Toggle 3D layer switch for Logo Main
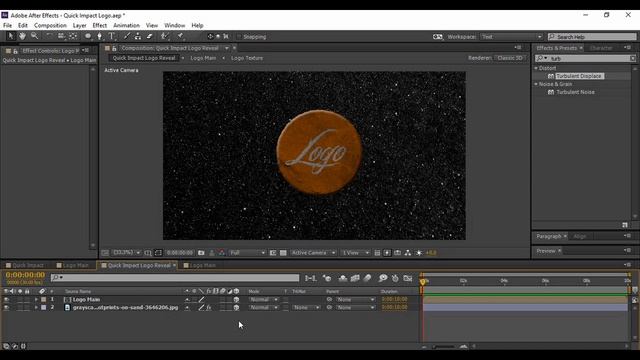This screenshot has height=360, width=640. coord(236,300)
